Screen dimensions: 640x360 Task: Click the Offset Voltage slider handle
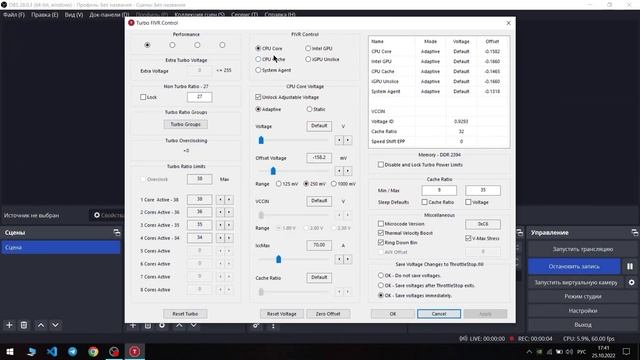pyautogui.click(x=273, y=171)
